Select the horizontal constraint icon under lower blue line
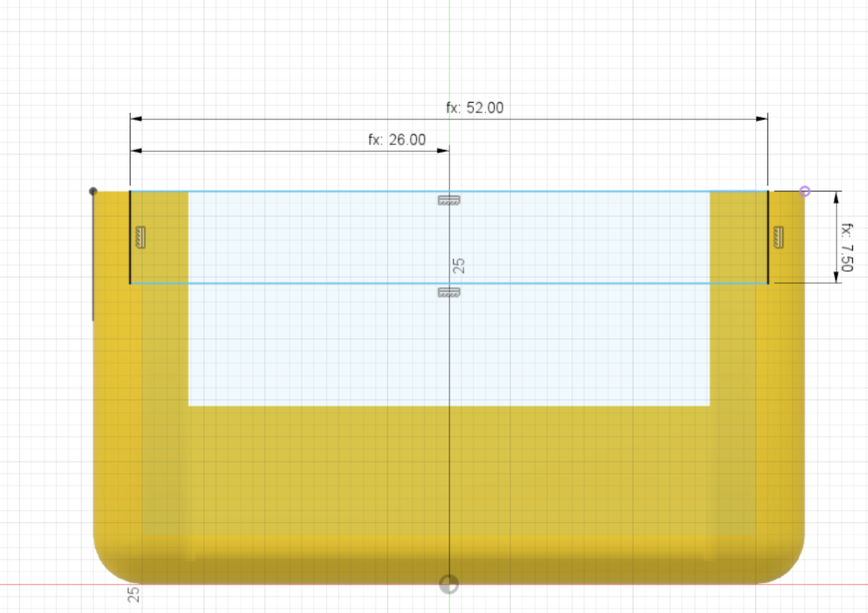 point(448,293)
